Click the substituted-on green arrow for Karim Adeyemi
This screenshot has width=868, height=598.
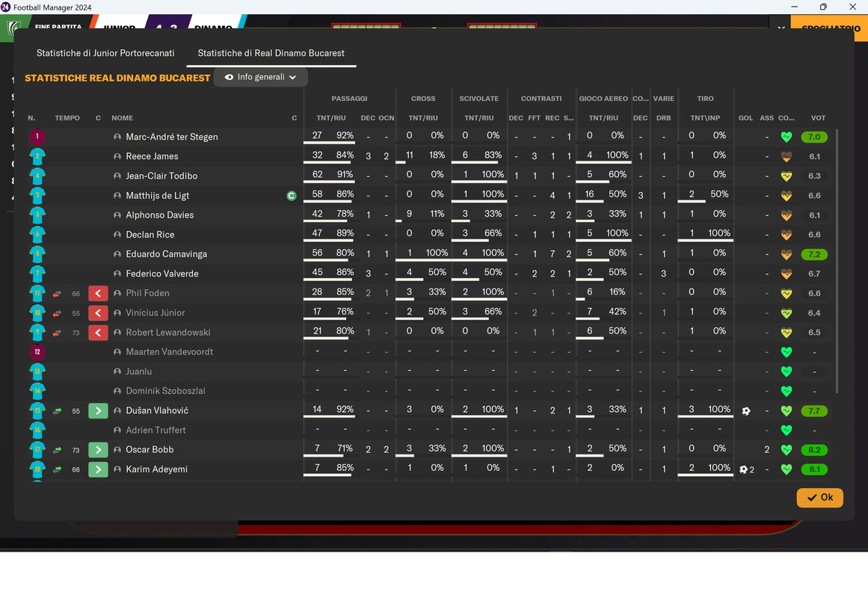coord(98,469)
